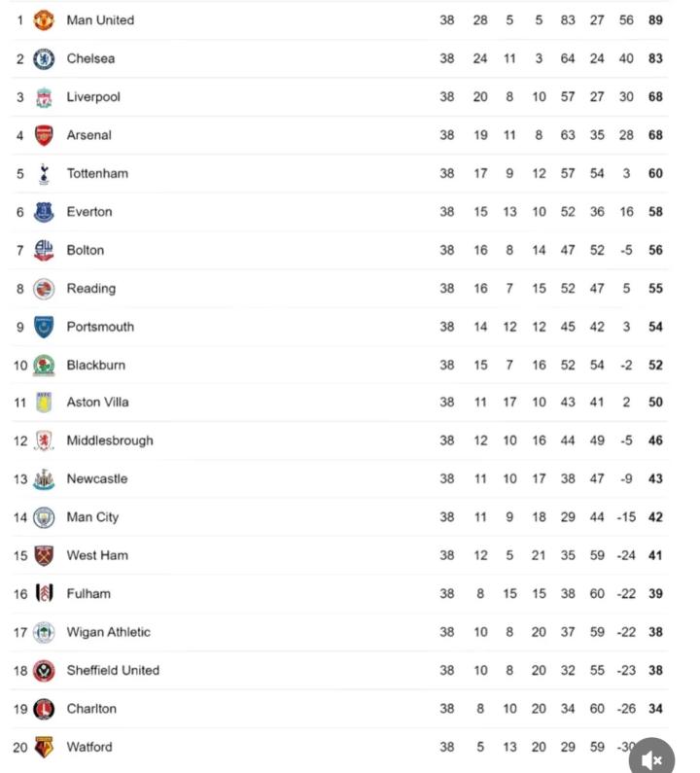Image resolution: width=700 pixels, height=773 pixels.
Task: Select the Everton badge icon
Action: (x=44, y=212)
